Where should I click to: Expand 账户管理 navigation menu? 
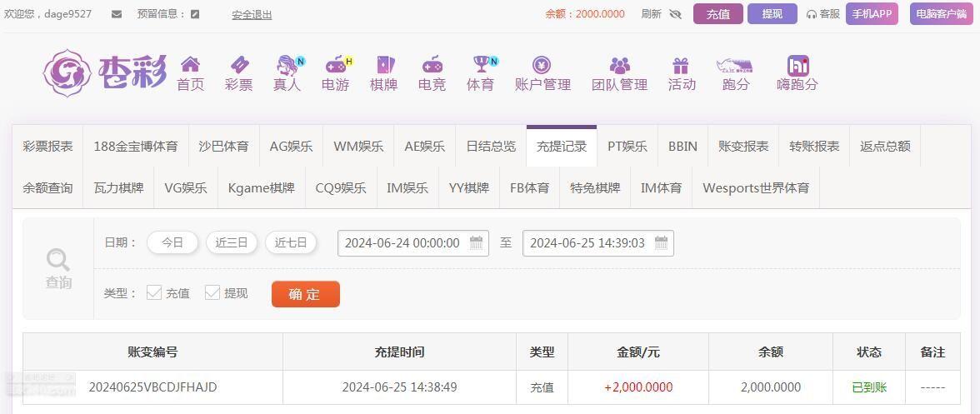[542, 73]
